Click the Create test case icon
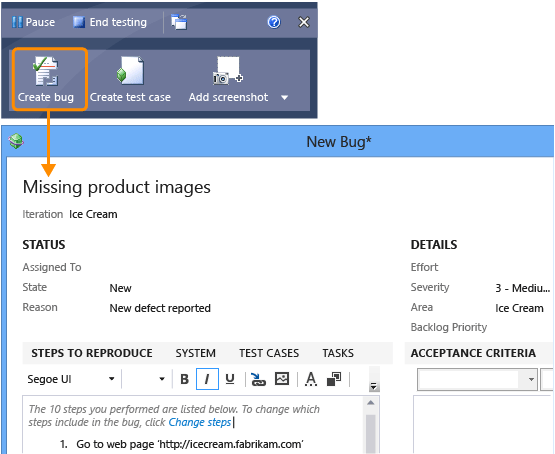Viewport: 555px width, 454px height. click(x=130, y=71)
